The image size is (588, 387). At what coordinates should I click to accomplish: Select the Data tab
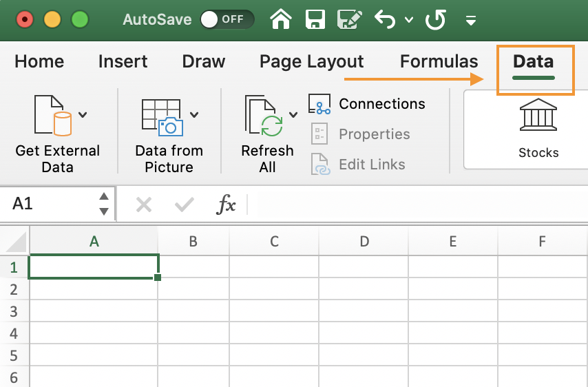pyautogui.click(x=533, y=61)
